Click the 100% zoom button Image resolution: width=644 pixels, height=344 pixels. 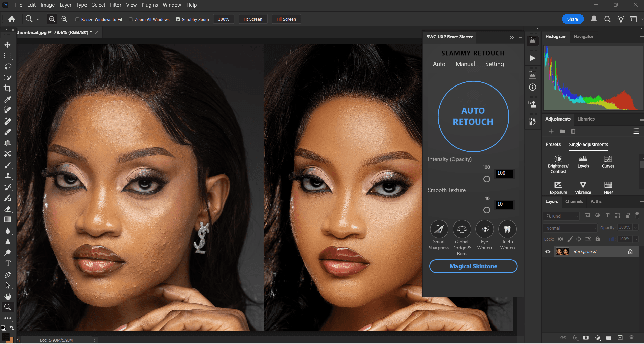tap(224, 19)
